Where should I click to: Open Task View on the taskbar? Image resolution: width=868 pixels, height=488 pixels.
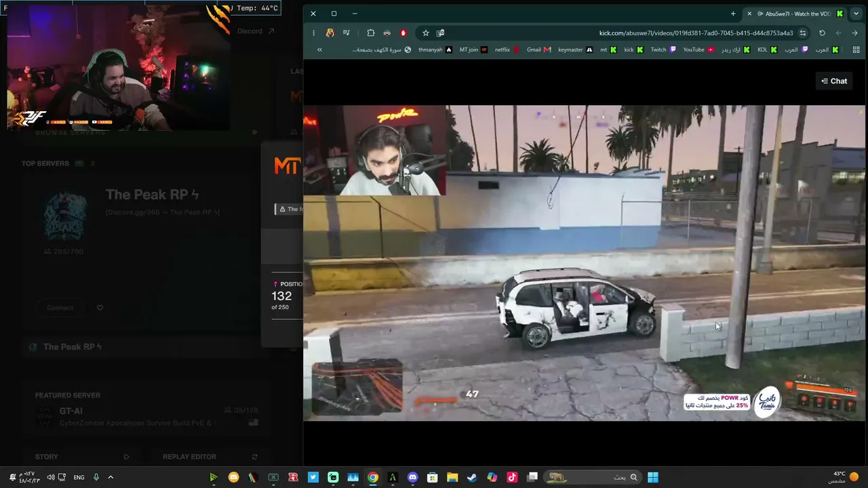click(x=532, y=477)
